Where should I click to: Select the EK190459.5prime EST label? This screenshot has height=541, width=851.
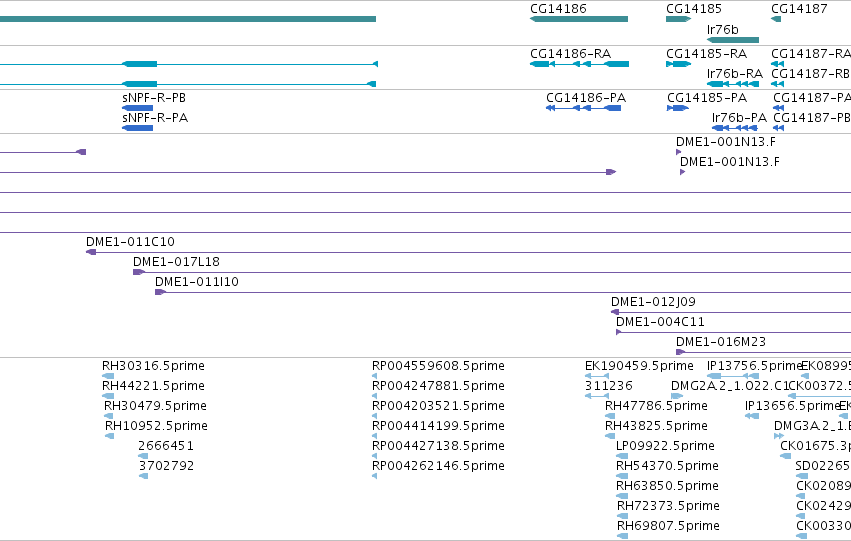[639, 366]
